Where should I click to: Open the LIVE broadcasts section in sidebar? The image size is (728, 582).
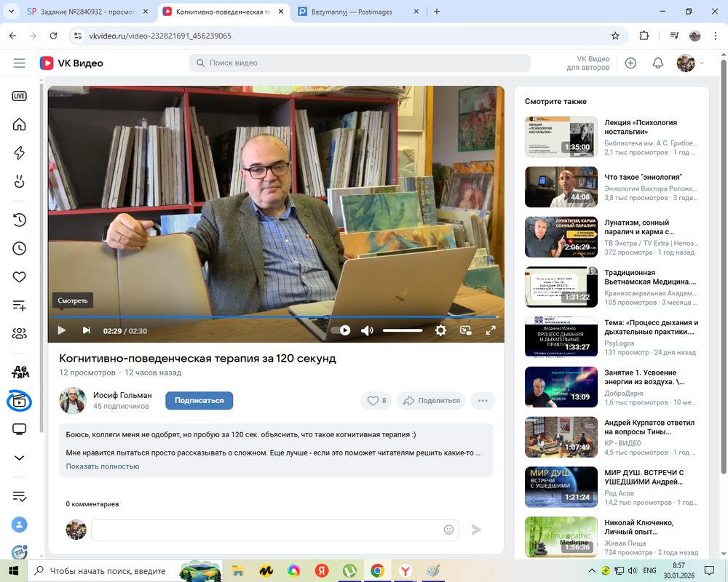[x=19, y=96]
